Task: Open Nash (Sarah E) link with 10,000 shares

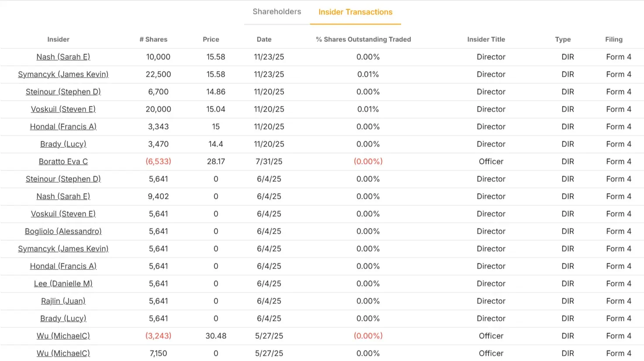Action: (63, 57)
